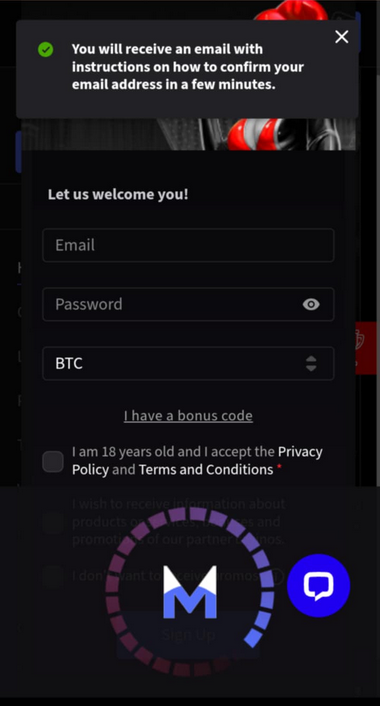Click the confirmation email notification message
Viewport: 380px width, 706px height.
188,67
